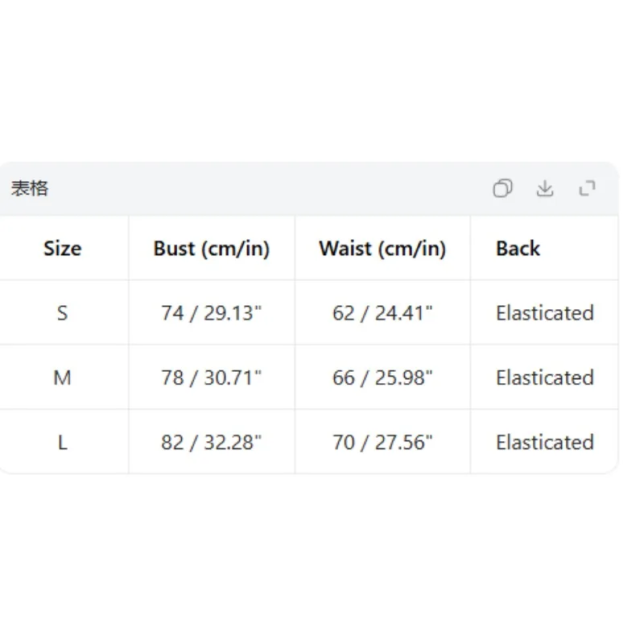Click Elasticated in the L row

(545, 442)
